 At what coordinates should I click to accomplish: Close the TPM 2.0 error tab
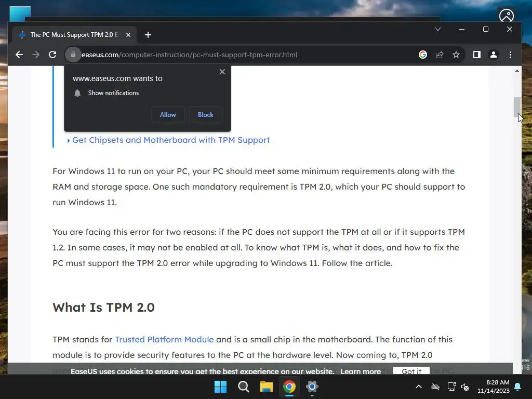[x=128, y=35]
